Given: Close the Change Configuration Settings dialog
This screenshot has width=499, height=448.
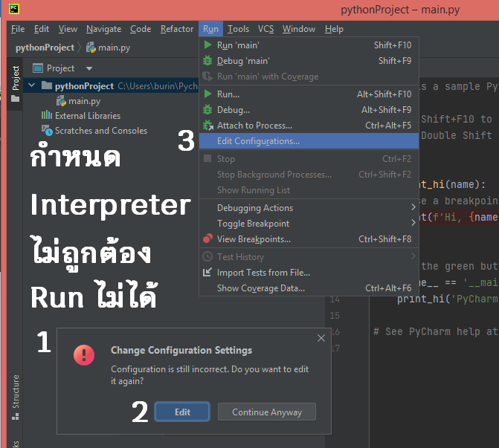Looking at the screenshot, I should coord(321,338).
